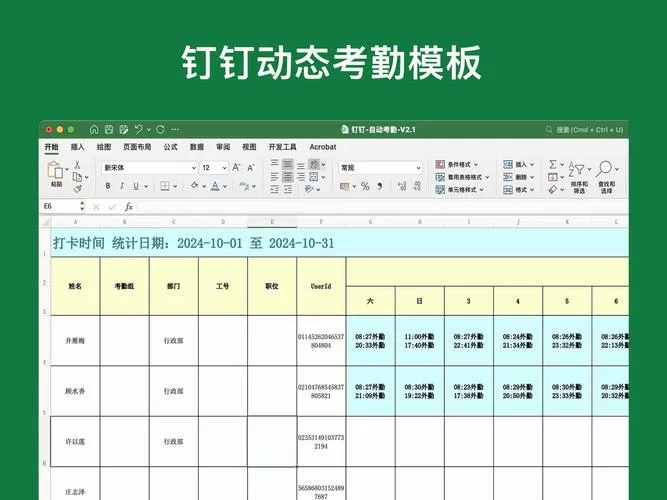Expand the 条件格式 dropdown
This screenshot has width=667, height=500.
coord(457,164)
